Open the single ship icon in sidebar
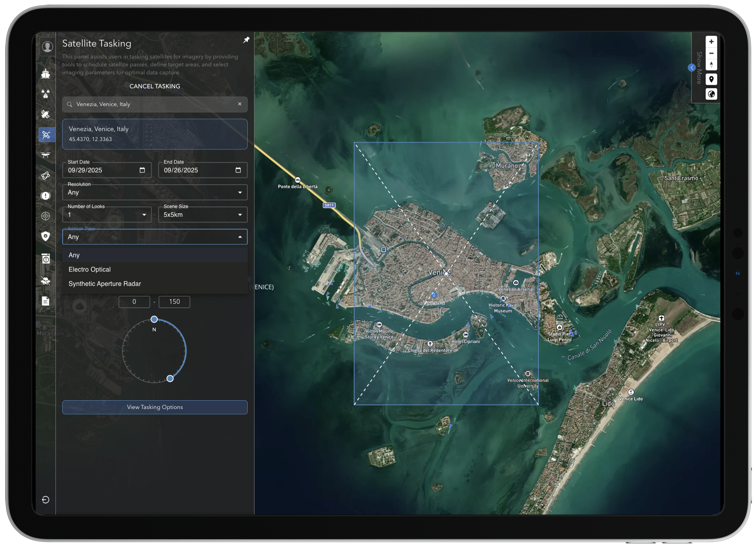Viewport: 756px width, 547px height. (46, 74)
